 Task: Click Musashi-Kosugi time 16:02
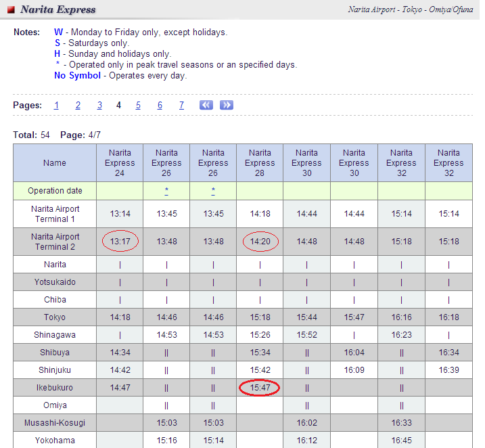click(x=307, y=423)
